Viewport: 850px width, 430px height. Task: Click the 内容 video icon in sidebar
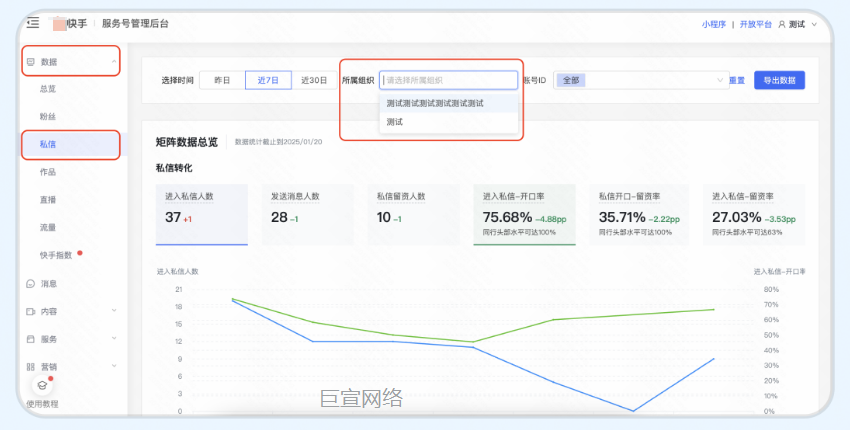coord(31,312)
